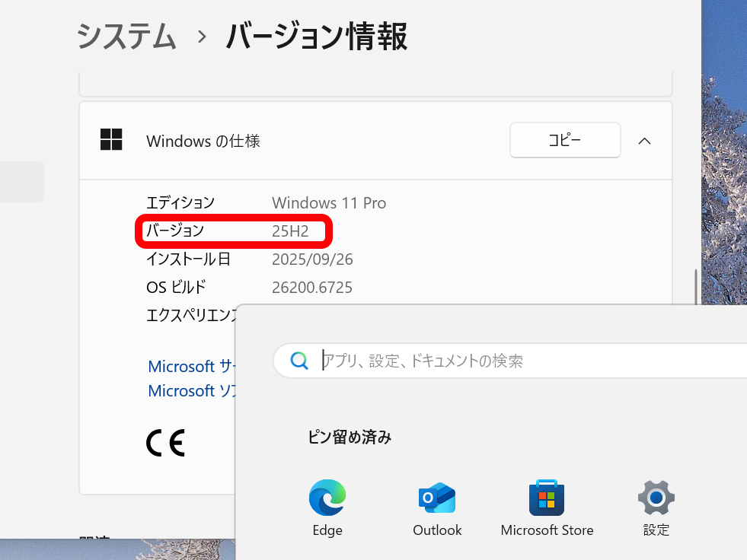Go back to システム via breadcrumb
Screen dimensions: 747x560
pos(126,37)
